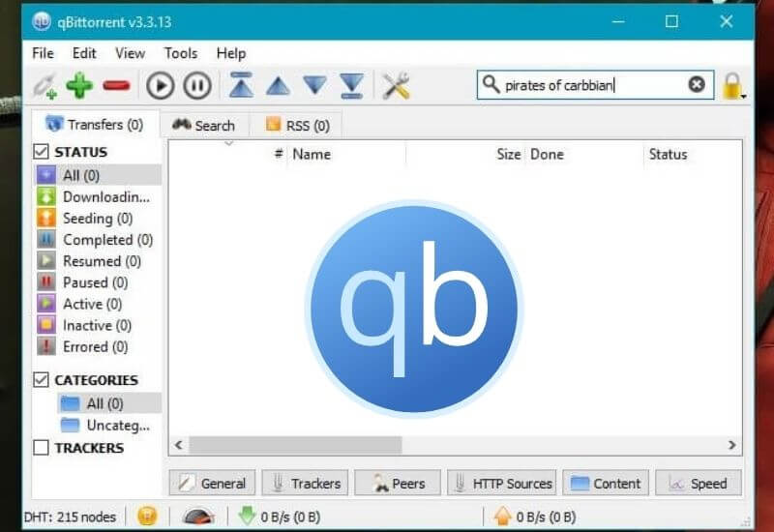Screen dimensions: 774x532
Task: Click the Add torrent link icon
Action: [45, 86]
